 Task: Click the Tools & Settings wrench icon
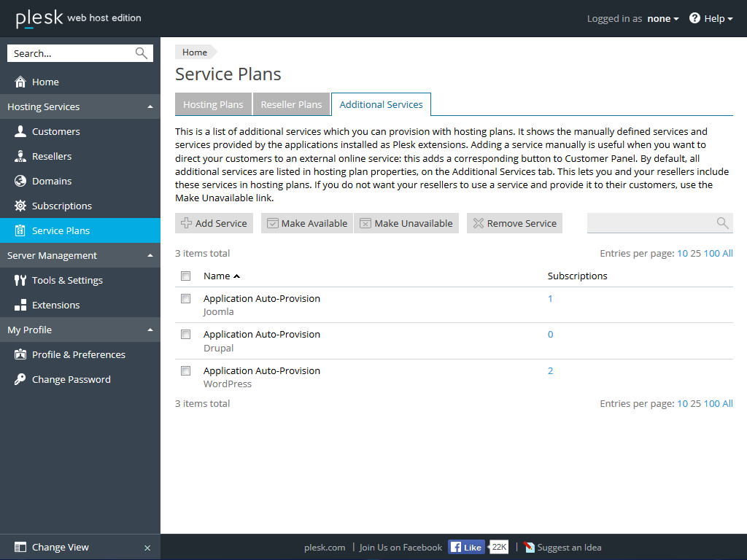(x=20, y=280)
